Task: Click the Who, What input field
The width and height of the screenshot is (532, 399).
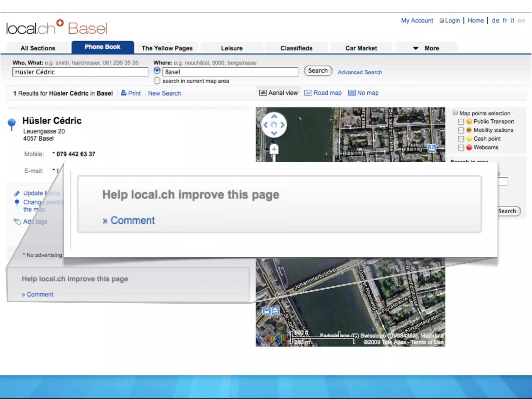Action: pos(80,72)
